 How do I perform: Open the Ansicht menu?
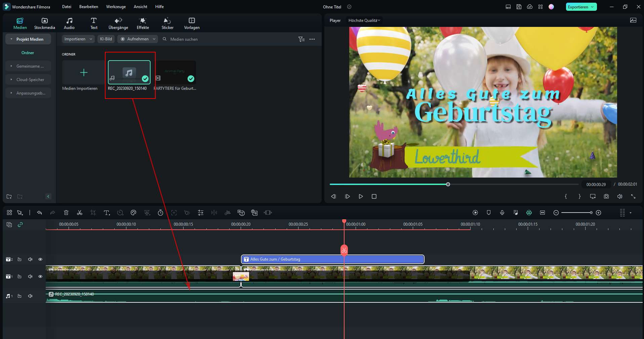(140, 7)
